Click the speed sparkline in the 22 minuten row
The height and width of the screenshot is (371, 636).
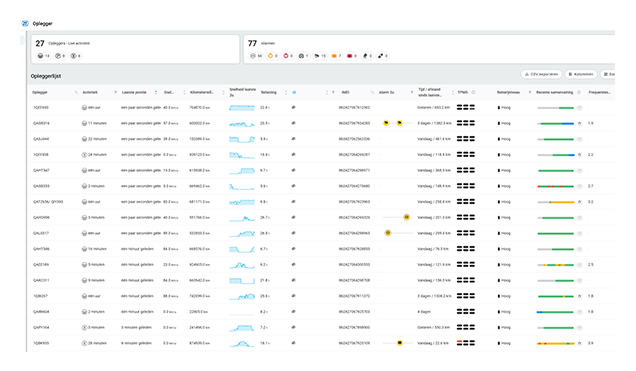tap(242, 139)
